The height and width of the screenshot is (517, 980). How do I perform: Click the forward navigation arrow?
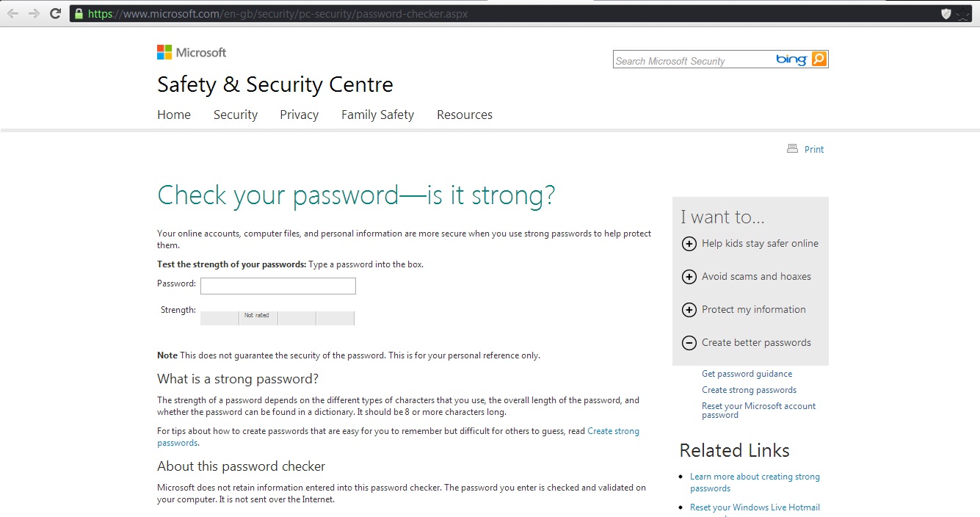click(34, 12)
